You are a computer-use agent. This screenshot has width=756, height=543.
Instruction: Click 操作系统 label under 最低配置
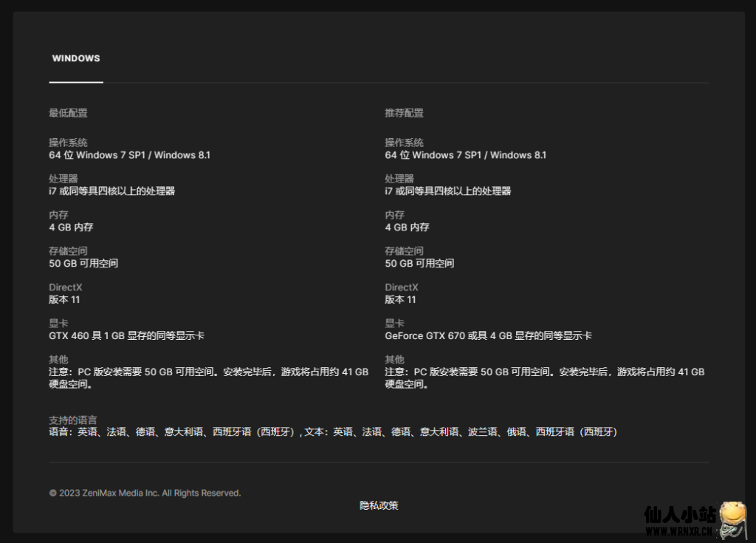point(68,143)
